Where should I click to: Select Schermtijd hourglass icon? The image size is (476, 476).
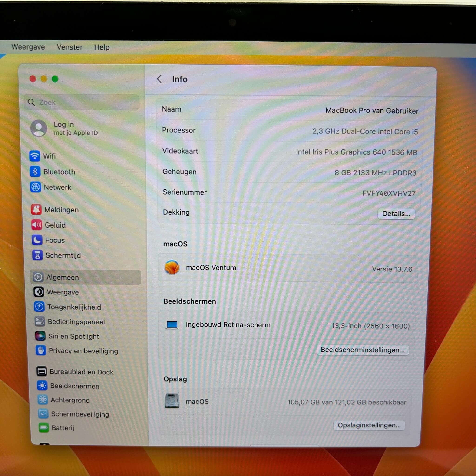(37, 255)
